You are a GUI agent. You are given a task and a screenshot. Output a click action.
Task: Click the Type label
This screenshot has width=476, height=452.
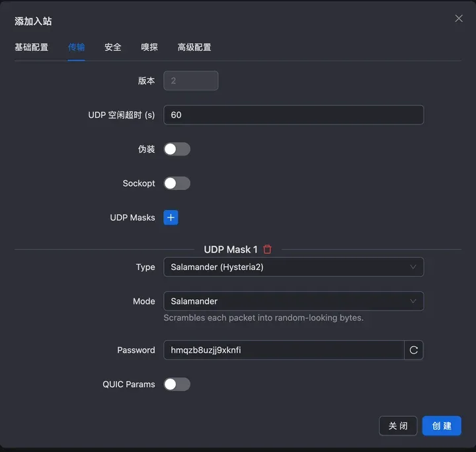click(145, 267)
